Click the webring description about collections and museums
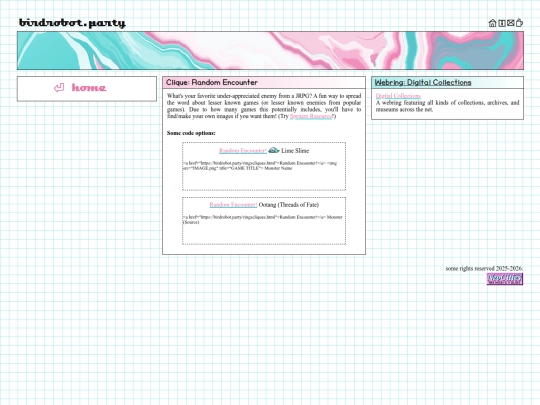The width and height of the screenshot is (540, 405). 447,106
